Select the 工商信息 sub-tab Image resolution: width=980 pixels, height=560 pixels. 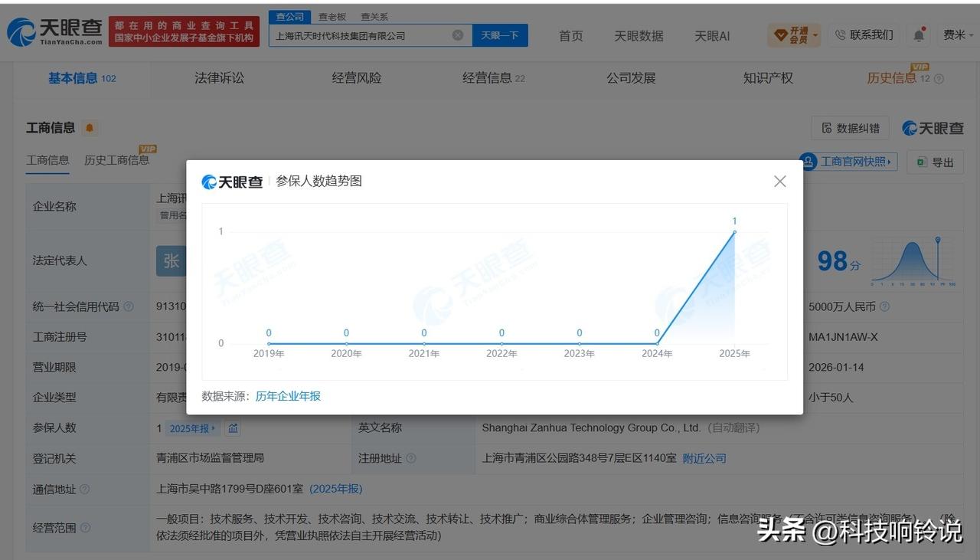click(x=47, y=160)
